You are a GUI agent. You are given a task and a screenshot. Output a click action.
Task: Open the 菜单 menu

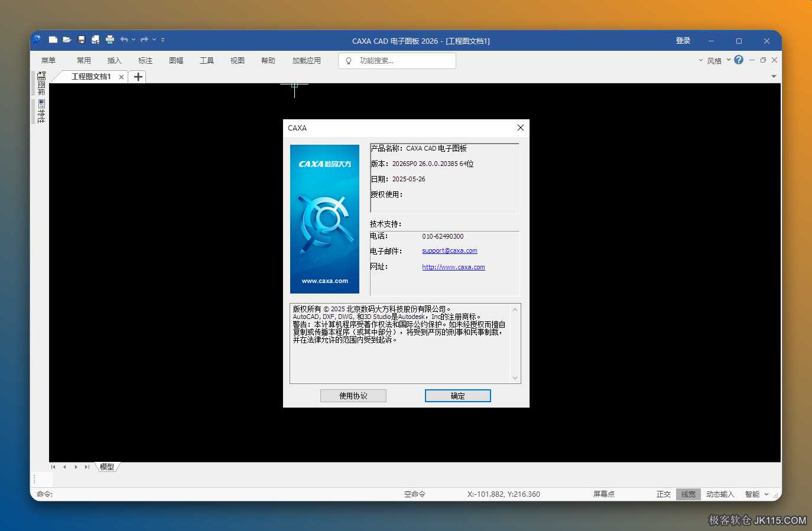(x=48, y=60)
